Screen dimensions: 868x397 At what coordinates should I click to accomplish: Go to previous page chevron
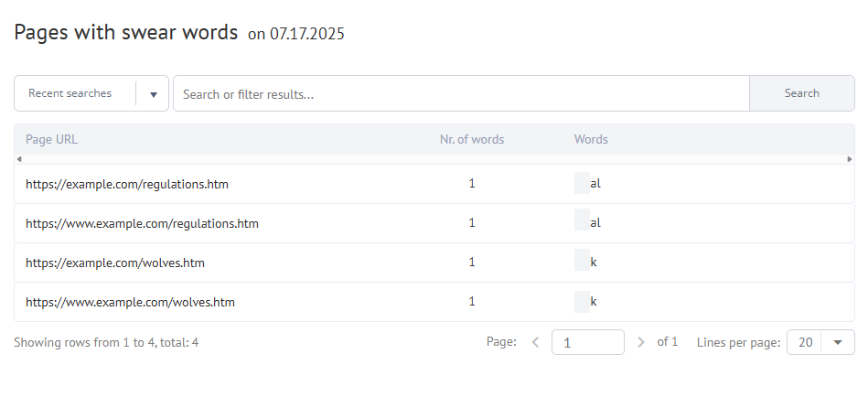tap(536, 342)
